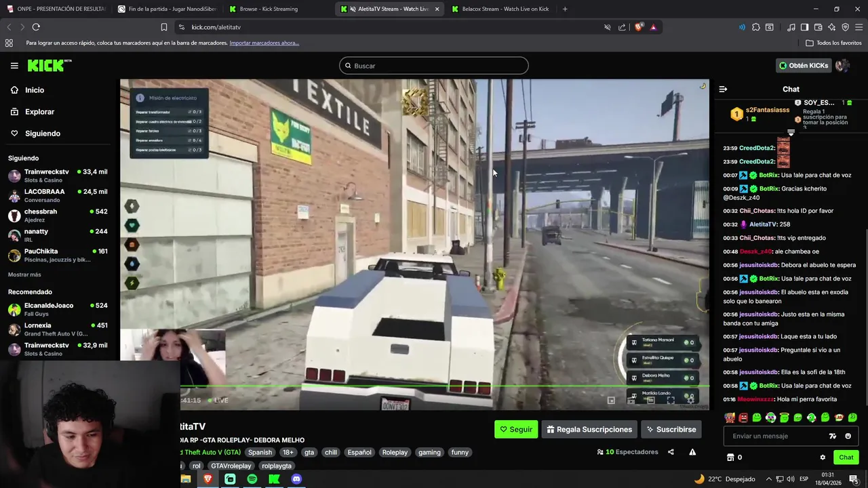Click the KICK logo
This screenshot has width=868, height=488.
click(x=50, y=66)
